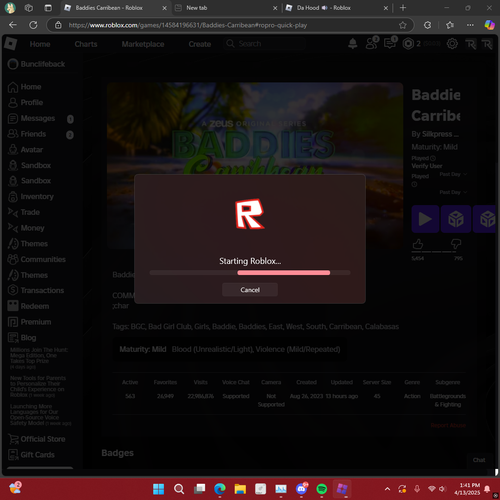Open Trade in the left sidebar

click(24, 212)
